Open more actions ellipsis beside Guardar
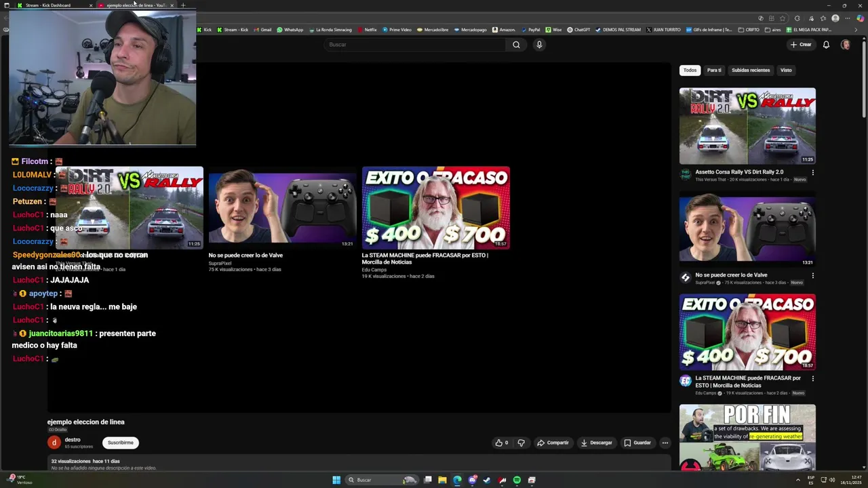868x488 pixels. pos(665,443)
